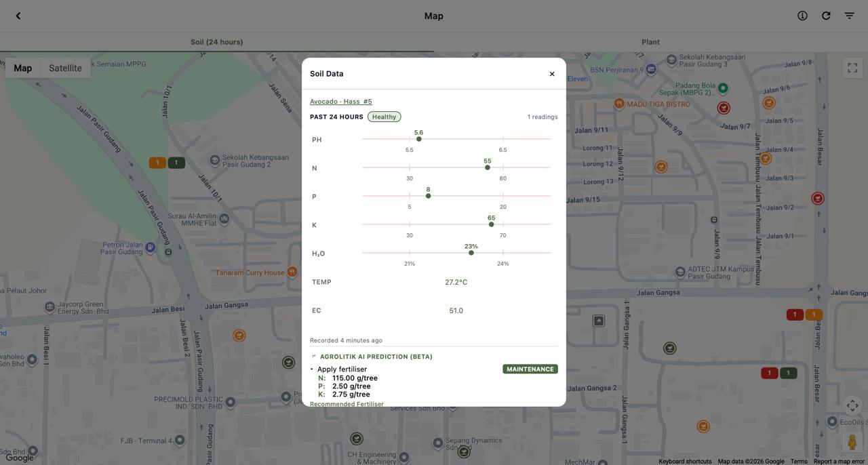
Task: Select FJB - Terminal 4 pin
Action: pos(179,441)
